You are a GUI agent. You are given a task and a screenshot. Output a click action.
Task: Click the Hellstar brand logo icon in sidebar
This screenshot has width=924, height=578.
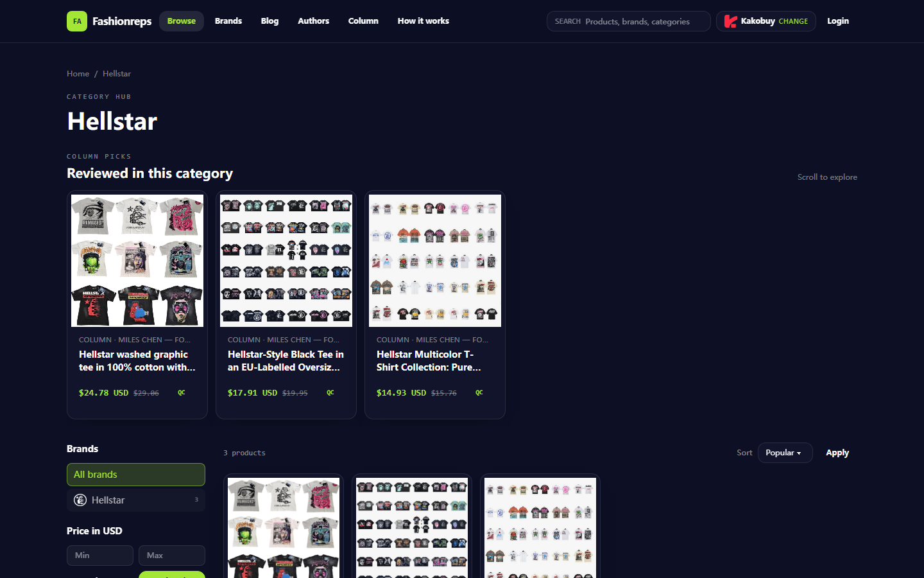click(x=80, y=500)
